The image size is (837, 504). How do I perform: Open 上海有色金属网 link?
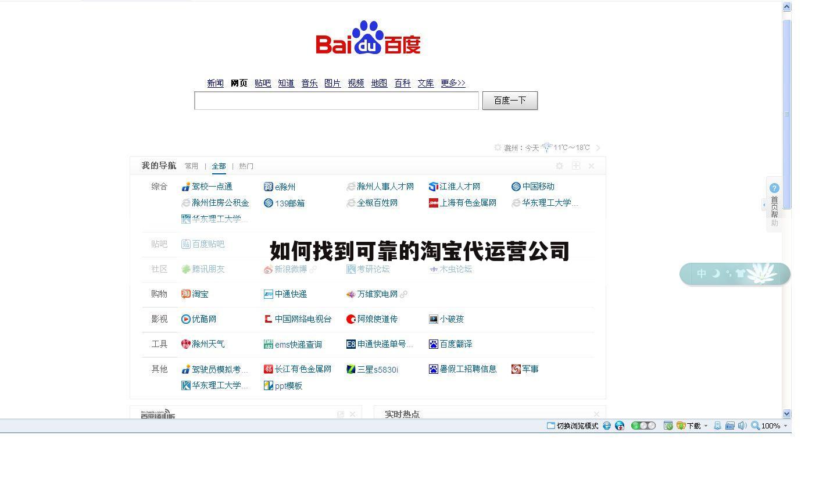click(x=468, y=203)
